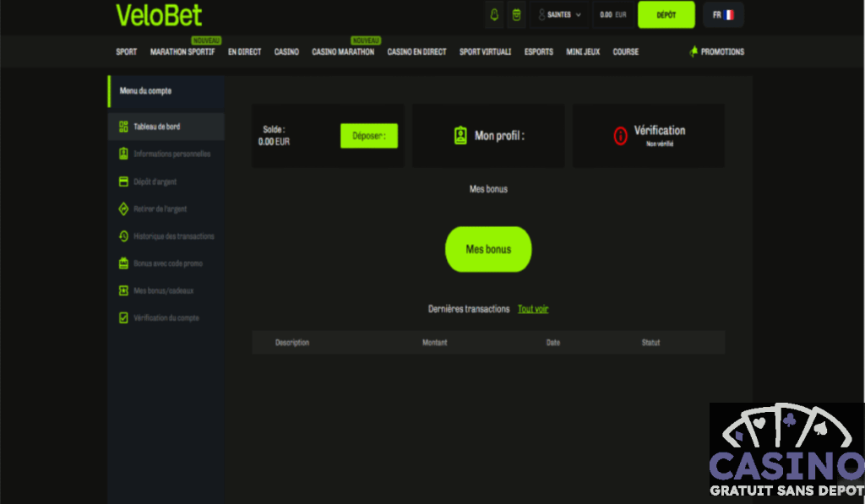Image resolution: width=865 pixels, height=504 pixels.
Task: Select the Informations personnelles profile icon
Action: [123, 154]
